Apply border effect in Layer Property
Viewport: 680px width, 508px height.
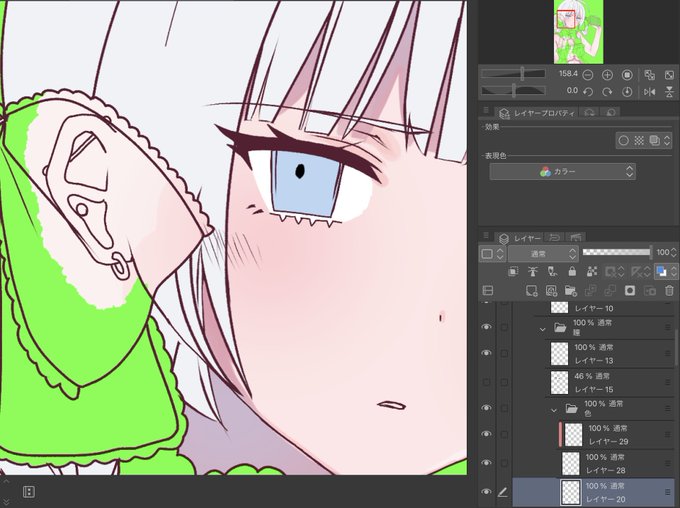coord(624,141)
